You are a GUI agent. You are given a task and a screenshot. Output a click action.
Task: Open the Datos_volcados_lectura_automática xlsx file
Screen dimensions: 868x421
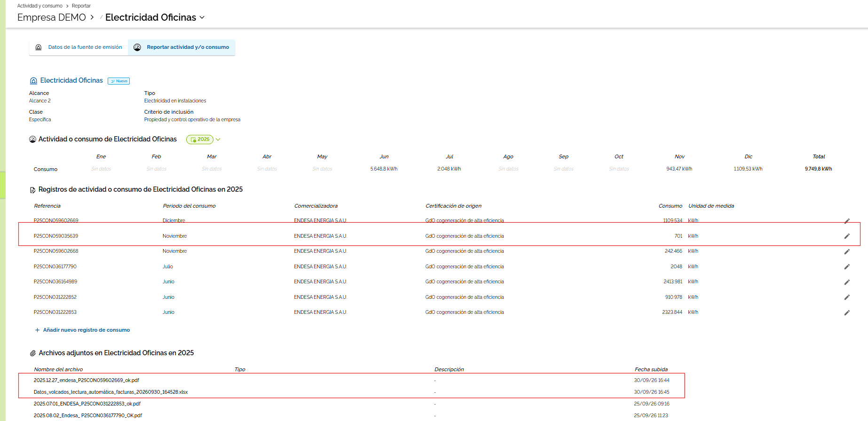pos(111,392)
